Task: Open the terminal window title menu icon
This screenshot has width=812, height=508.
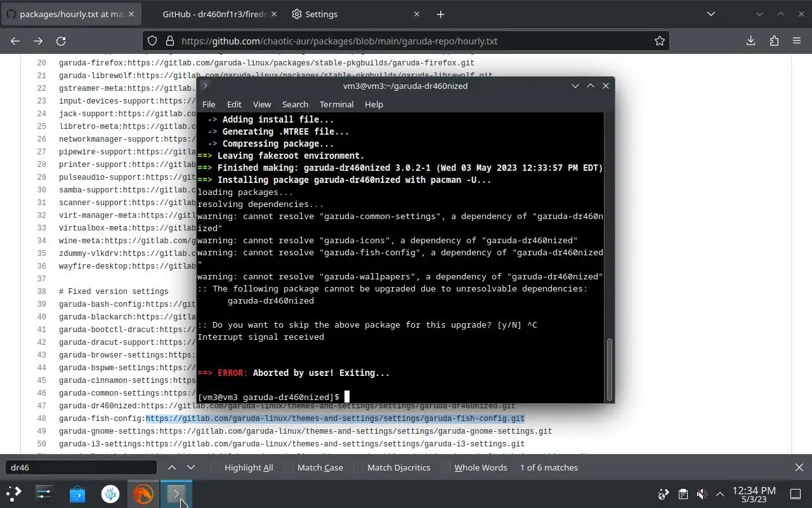Action: coord(205,86)
